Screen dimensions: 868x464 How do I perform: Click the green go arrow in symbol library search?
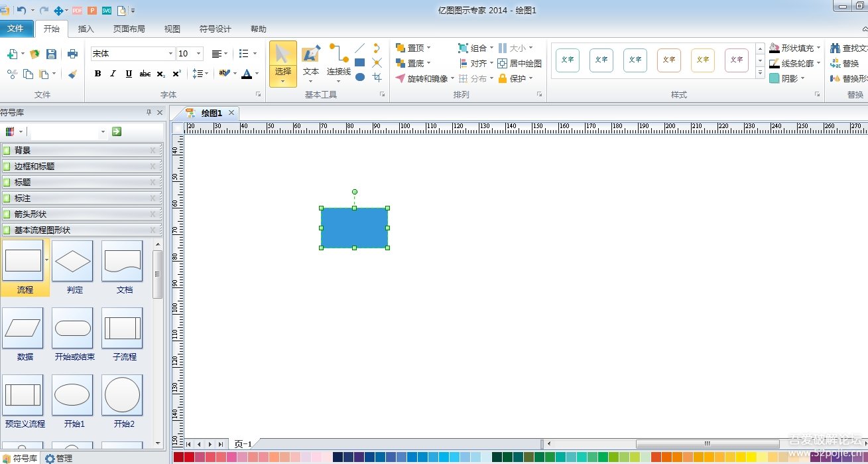(117, 131)
